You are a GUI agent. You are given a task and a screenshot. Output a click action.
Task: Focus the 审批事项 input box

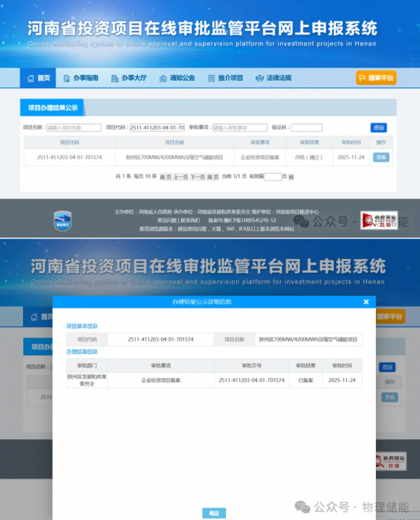(239, 128)
